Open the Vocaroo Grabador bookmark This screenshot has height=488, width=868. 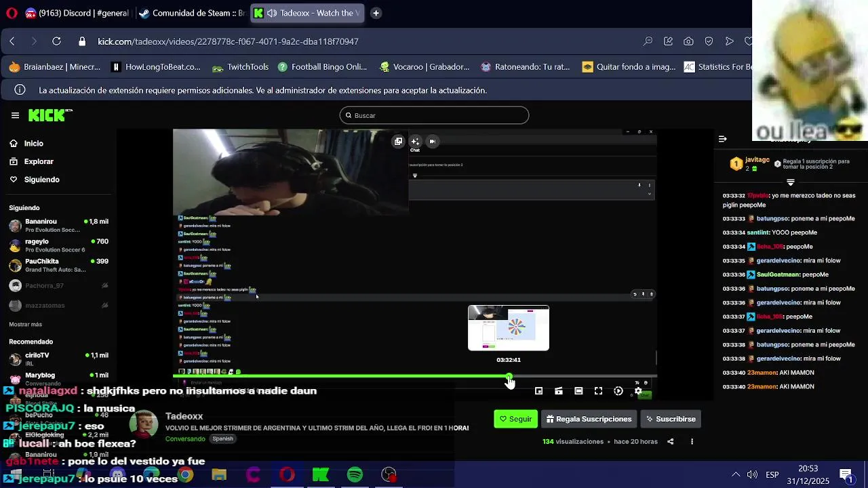pyautogui.click(x=425, y=67)
